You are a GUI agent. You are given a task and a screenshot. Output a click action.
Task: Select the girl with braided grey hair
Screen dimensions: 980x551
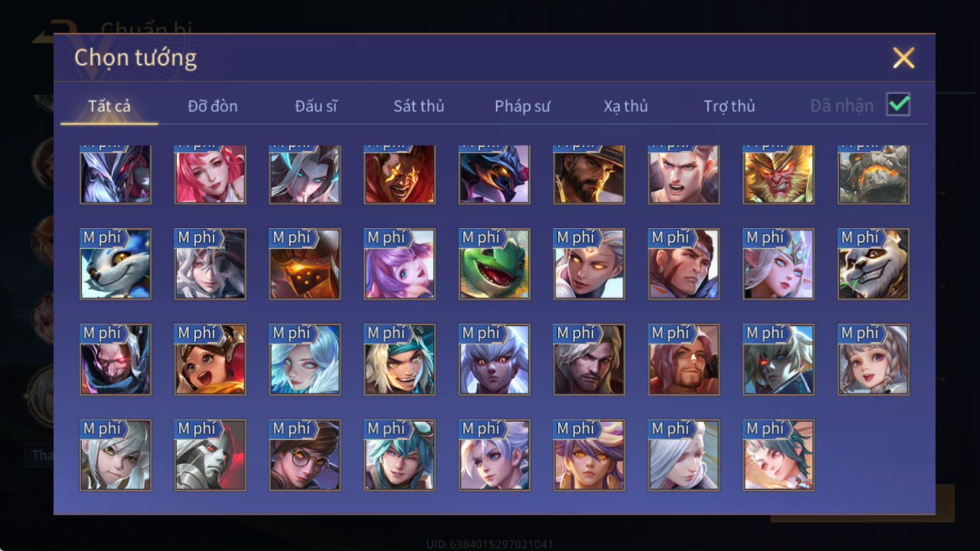tap(873, 359)
